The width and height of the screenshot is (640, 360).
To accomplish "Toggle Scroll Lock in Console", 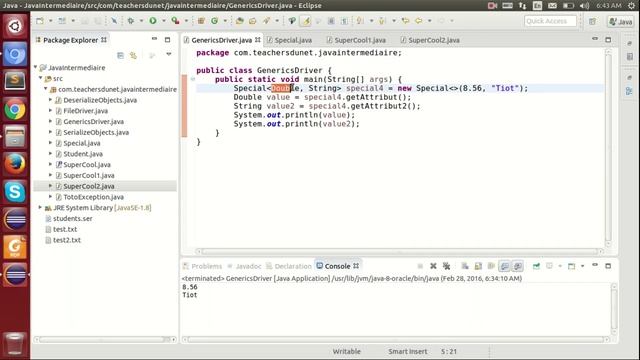I will point(478,266).
